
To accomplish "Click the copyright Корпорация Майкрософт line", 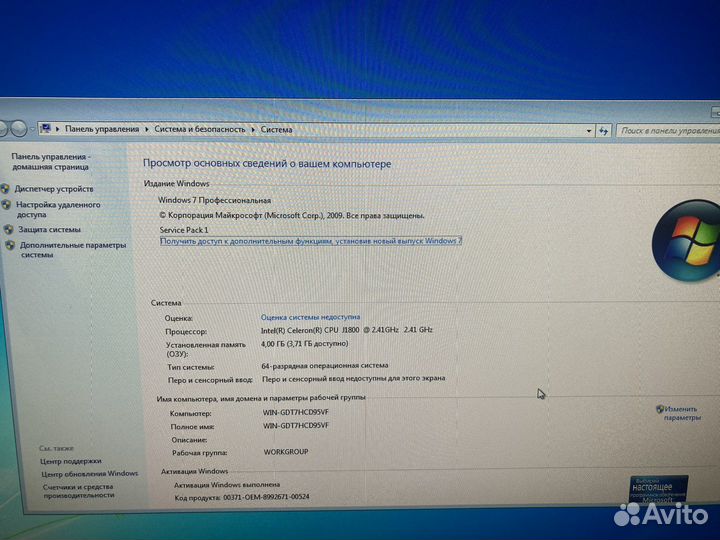I will (x=292, y=215).
